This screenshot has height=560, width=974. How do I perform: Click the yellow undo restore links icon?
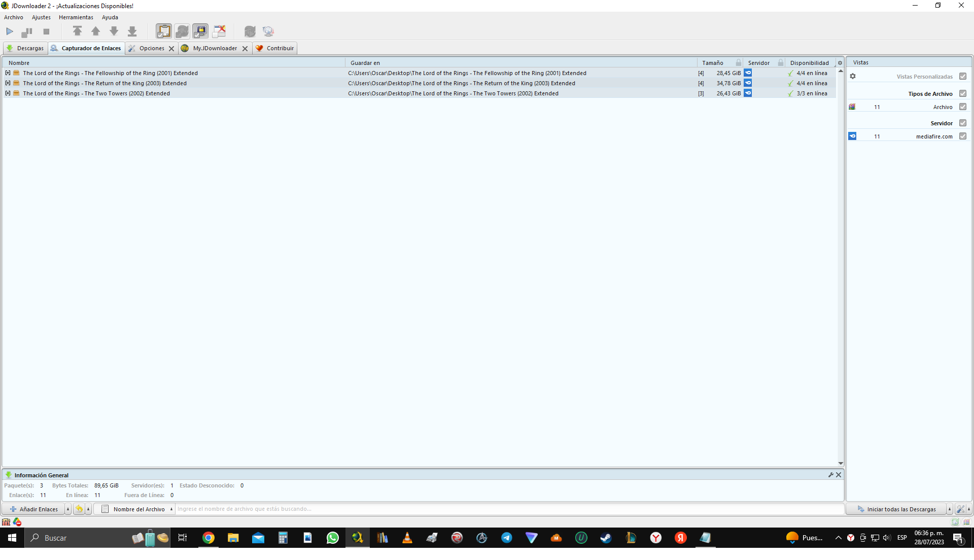coord(79,509)
